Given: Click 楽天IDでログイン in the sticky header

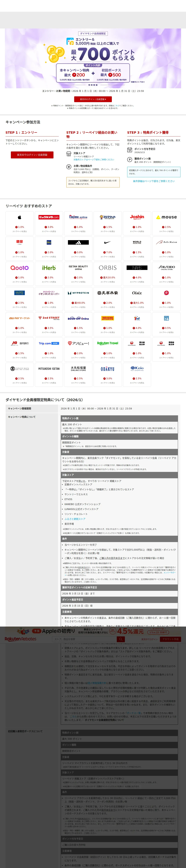Looking at the screenshot, I should point(149,639).
